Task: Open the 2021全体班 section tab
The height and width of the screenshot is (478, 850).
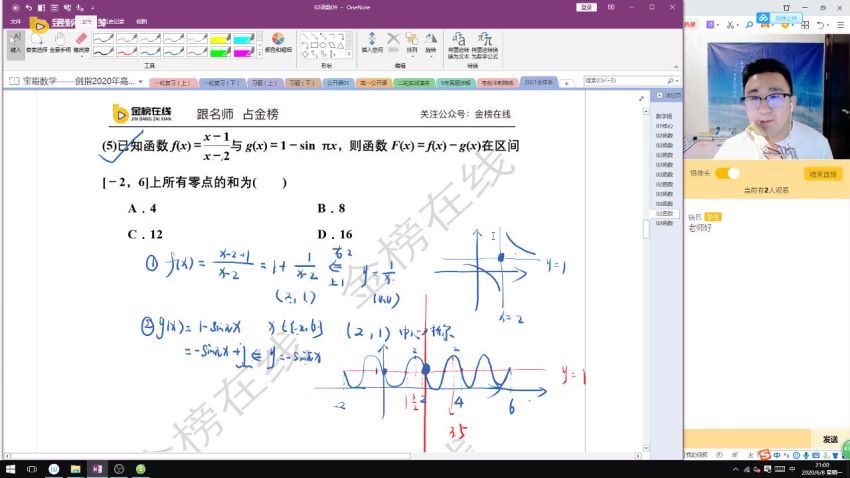Action: pyautogui.click(x=538, y=82)
